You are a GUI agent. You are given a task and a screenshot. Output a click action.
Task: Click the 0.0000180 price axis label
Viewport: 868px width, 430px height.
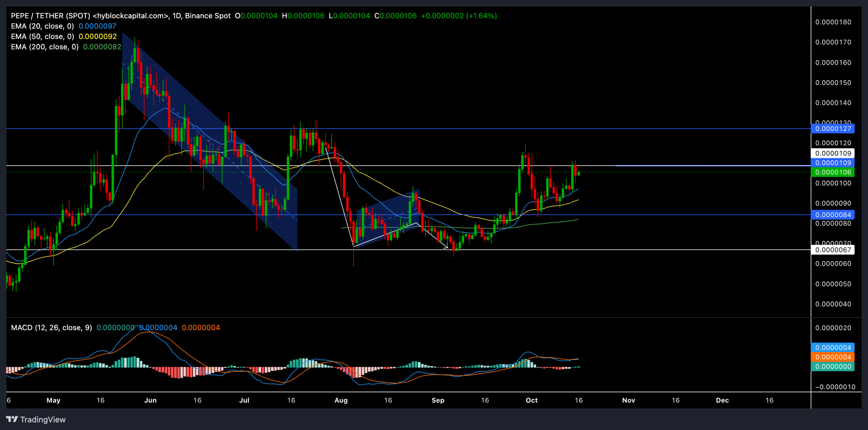833,22
